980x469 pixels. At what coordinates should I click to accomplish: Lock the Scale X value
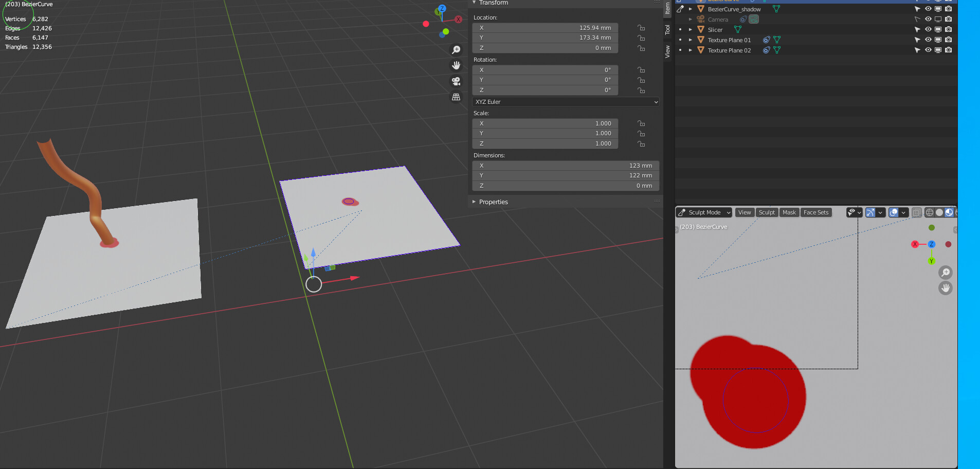pos(641,123)
